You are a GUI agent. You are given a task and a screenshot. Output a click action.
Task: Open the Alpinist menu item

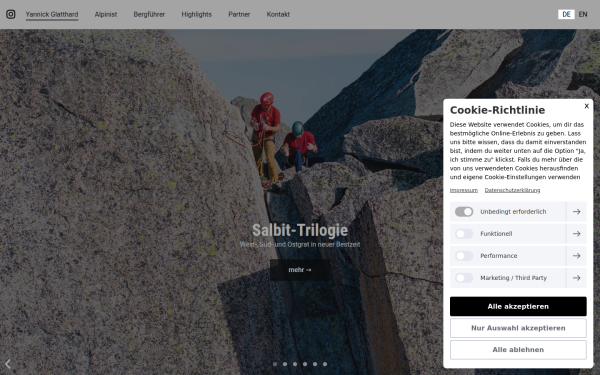pyautogui.click(x=106, y=15)
